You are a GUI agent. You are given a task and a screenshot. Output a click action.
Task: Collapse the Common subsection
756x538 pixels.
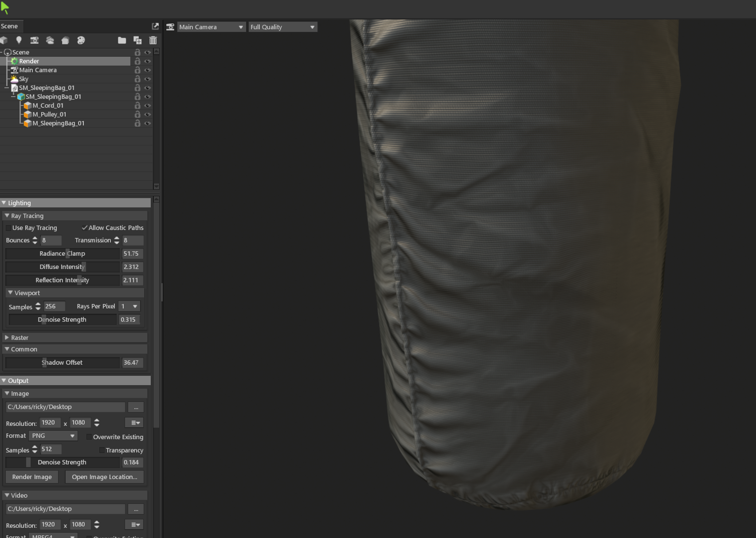7,349
